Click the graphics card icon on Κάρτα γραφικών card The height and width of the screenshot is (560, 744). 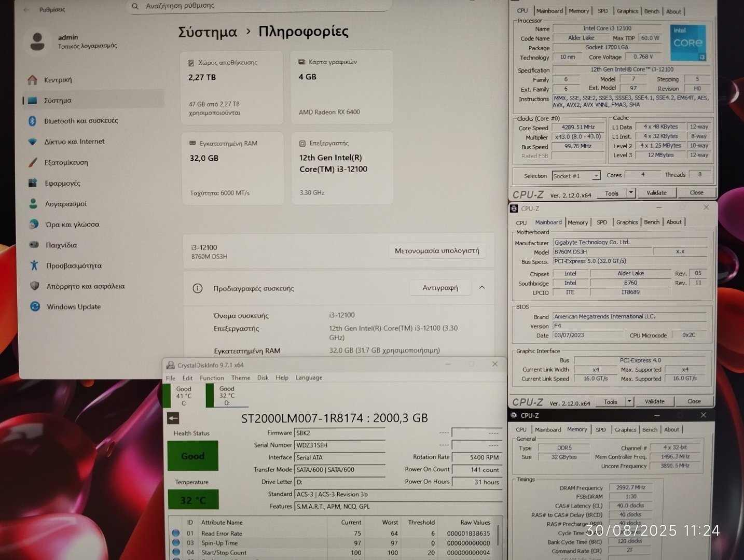tap(301, 62)
